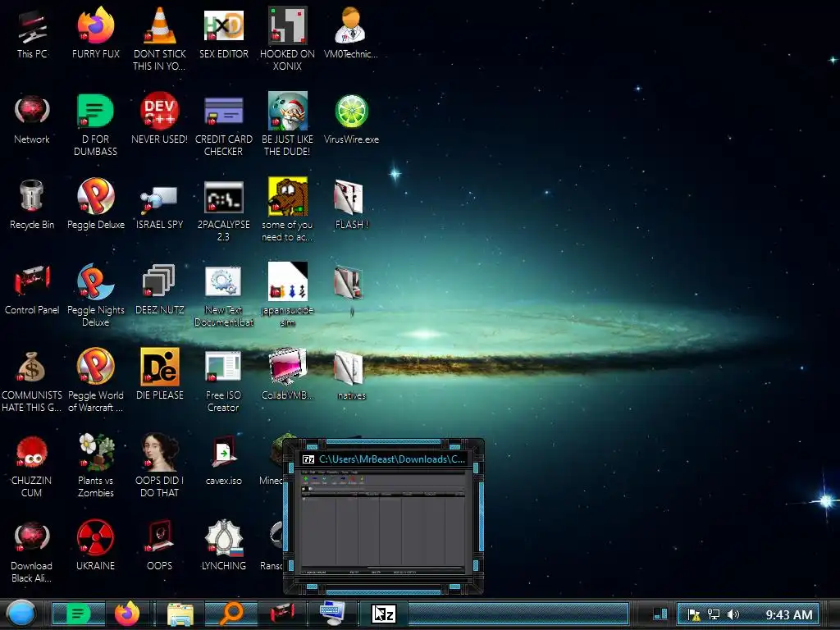840x630 pixels.
Task: Open the volume speaker tray icon
Action: (733, 614)
